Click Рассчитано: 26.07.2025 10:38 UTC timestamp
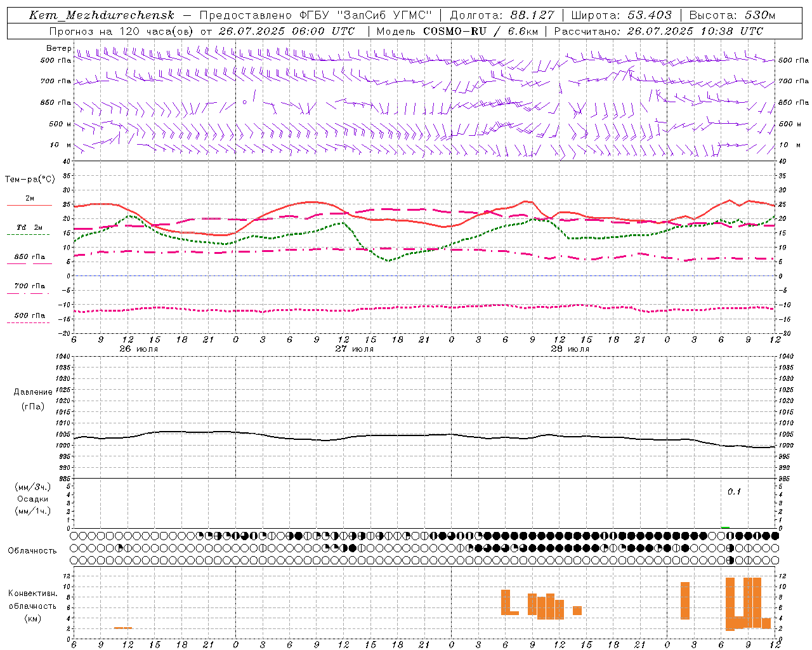The width and height of the screenshot is (812, 650). pyautogui.click(x=658, y=31)
